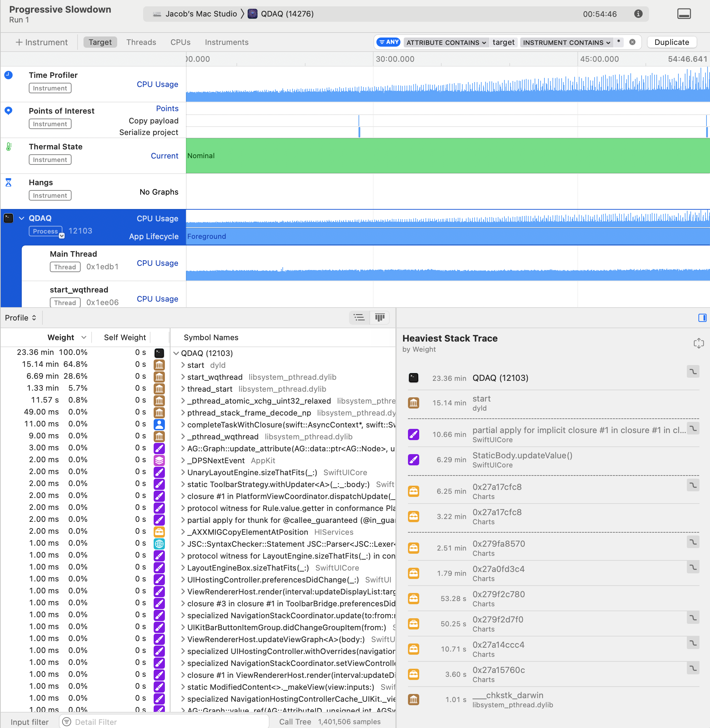Viewport: 710px width, 728px height.
Task: Click the blue Foreground app lifecycle bar
Action: click(x=448, y=236)
